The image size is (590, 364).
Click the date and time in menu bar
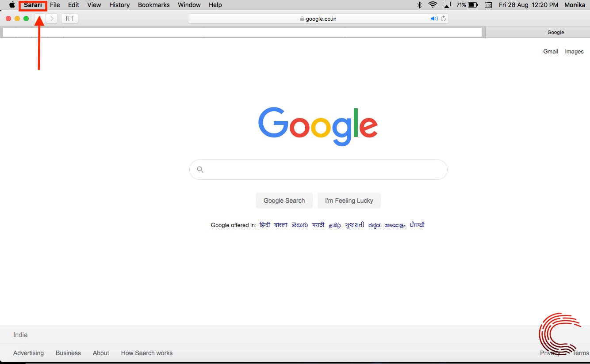point(528,5)
